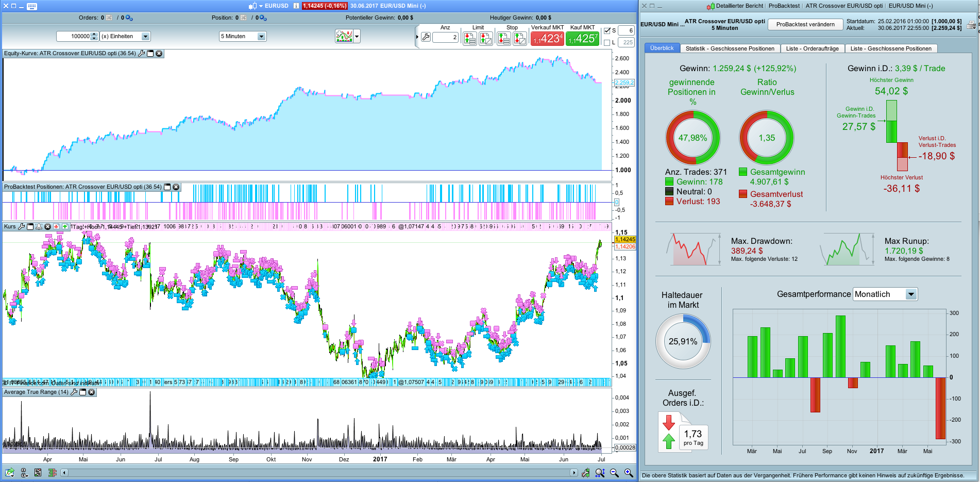Open the on-screen keyboard icon in title bar
This screenshot has height=482, width=980.
(32, 6)
